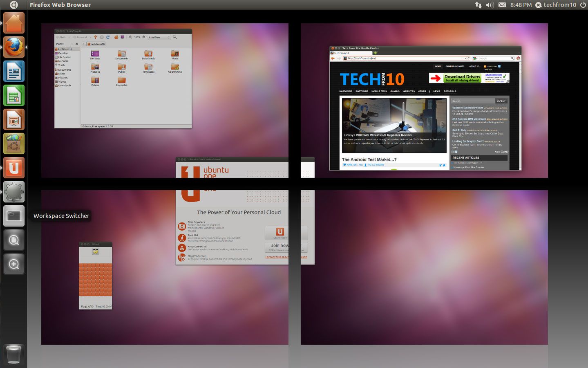Image resolution: width=588 pixels, height=368 pixels.
Task: Select the Public folder in file manager
Action: (x=122, y=67)
